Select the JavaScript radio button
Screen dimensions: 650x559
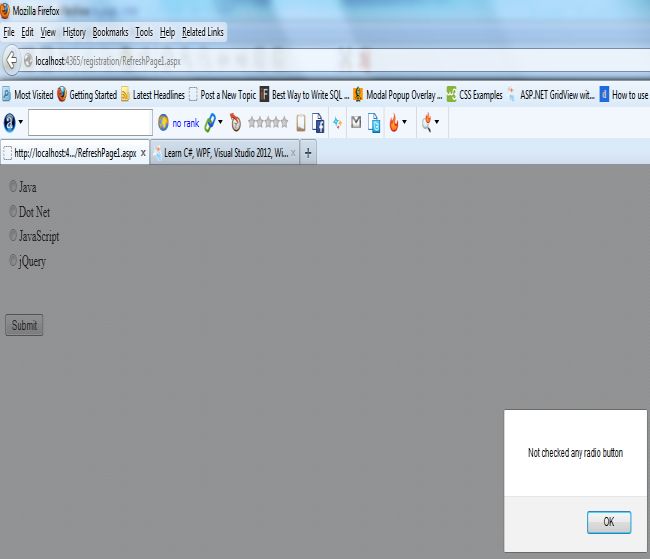(x=13, y=235)
